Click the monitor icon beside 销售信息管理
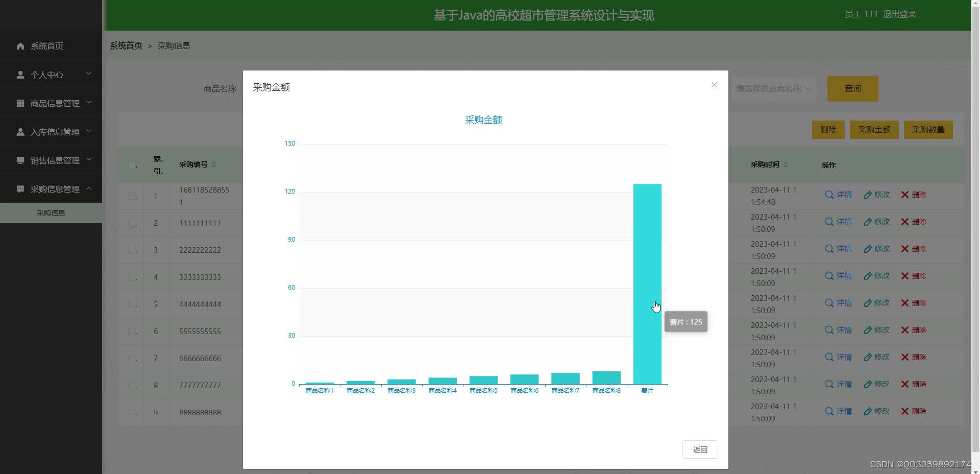This screenshot has width=980, height=474. 20,160
